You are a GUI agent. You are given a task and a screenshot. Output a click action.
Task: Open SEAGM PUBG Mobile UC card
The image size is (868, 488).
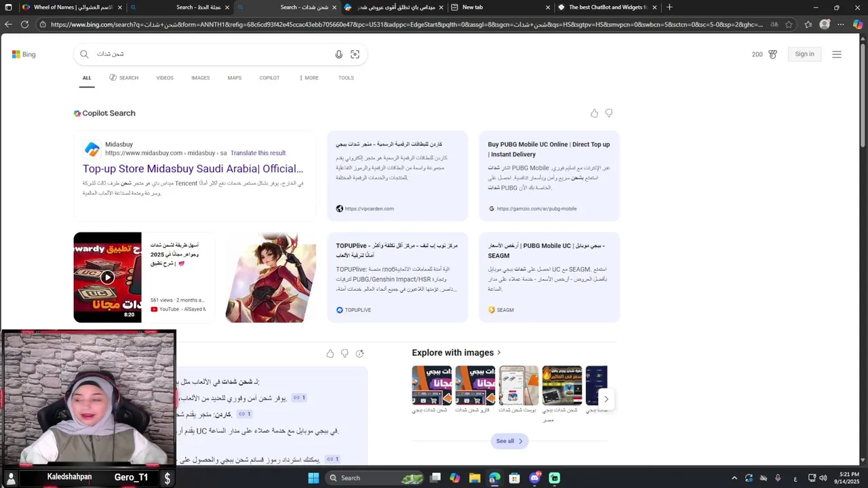[549, 277]
